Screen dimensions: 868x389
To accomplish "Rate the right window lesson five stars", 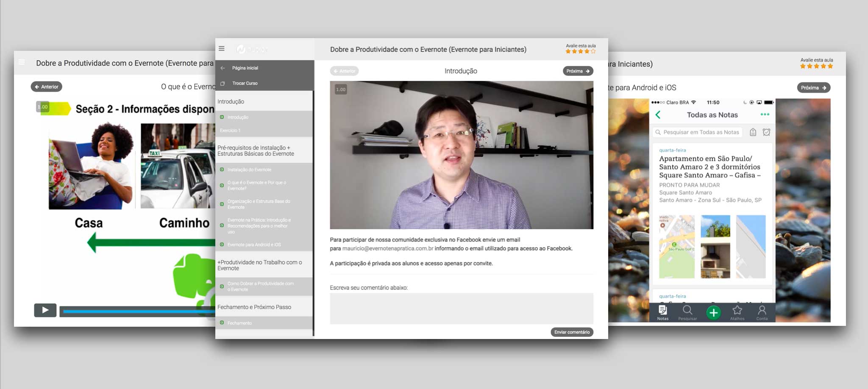I will tap(830, 66).
